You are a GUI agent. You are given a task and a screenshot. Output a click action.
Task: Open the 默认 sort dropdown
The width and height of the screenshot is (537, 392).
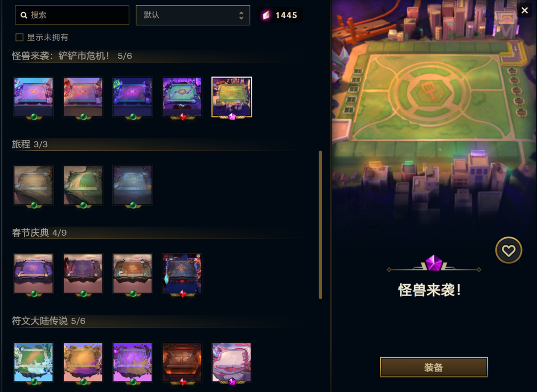click(193, 15)
